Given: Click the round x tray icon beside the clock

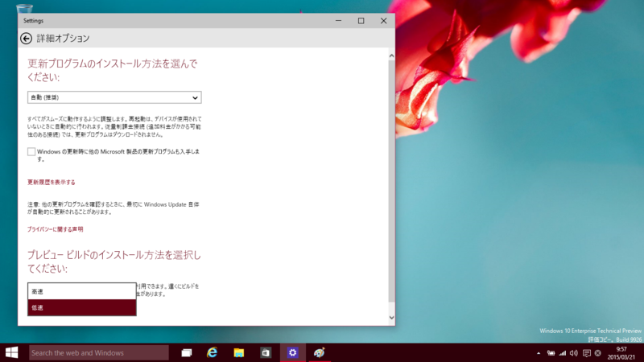Looking at the screenshot, I should 598,353.
